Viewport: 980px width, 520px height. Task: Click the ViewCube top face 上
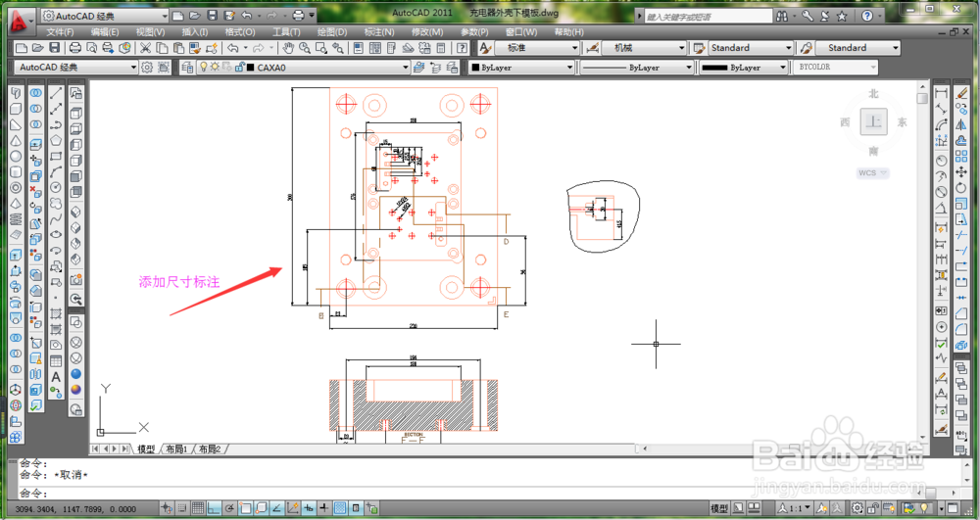pos(873,121)
